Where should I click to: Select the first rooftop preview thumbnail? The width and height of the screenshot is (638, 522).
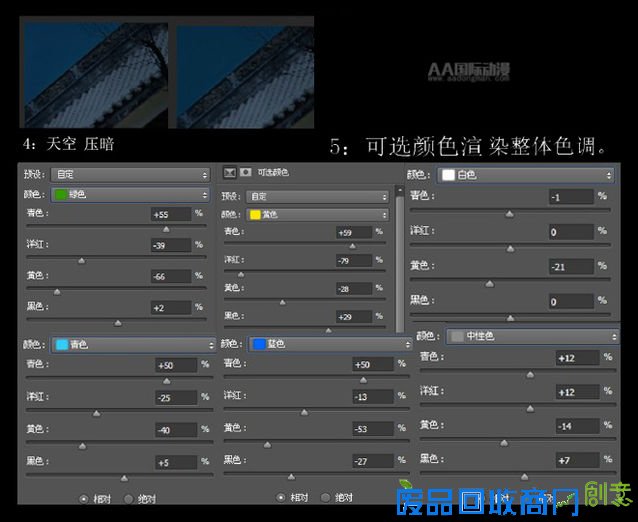[x=95, y=76]
